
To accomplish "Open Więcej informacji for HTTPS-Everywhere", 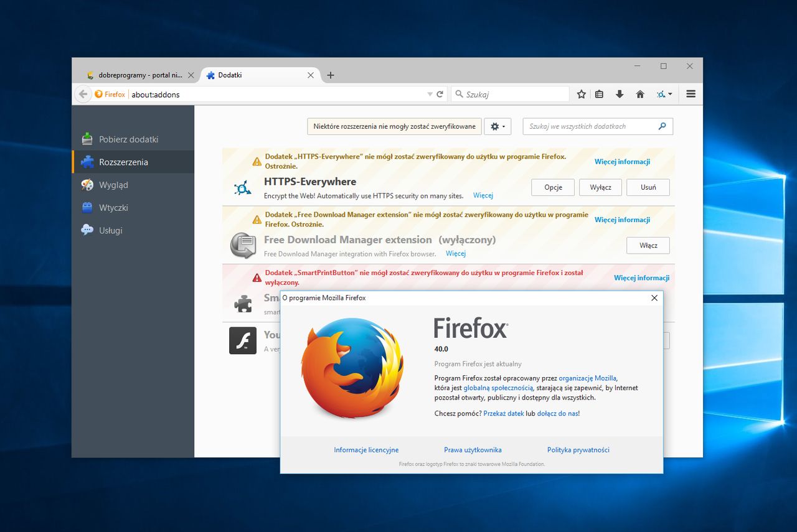I will [x=622, y=162].
